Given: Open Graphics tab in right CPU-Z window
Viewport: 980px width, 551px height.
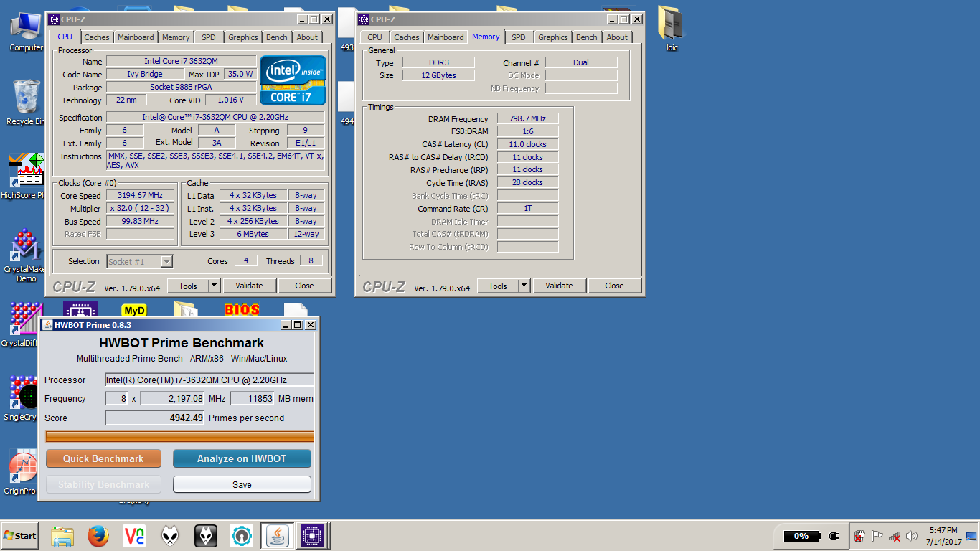Looking at the screenshot, I should point(553,37).
